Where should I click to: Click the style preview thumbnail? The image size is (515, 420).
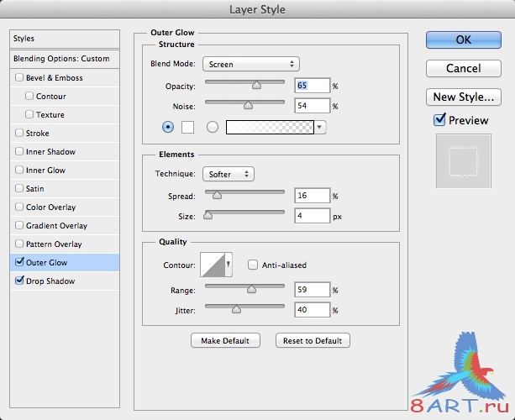(463, 157)
